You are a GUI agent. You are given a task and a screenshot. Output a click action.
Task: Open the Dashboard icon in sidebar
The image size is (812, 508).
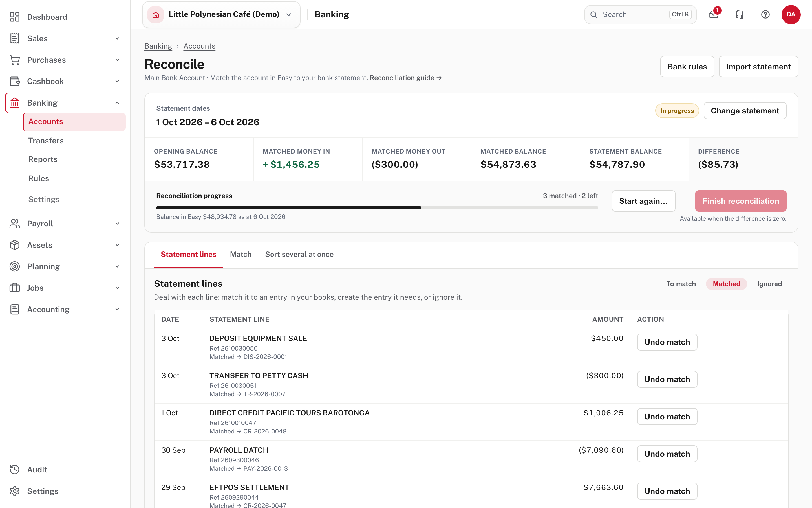coord(14,17)
